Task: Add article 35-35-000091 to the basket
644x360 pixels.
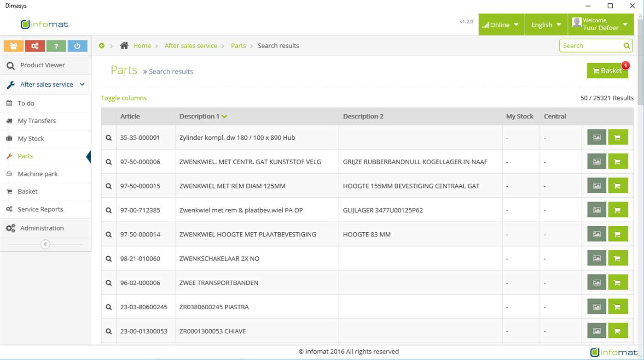Action: (x=618, y=137)
